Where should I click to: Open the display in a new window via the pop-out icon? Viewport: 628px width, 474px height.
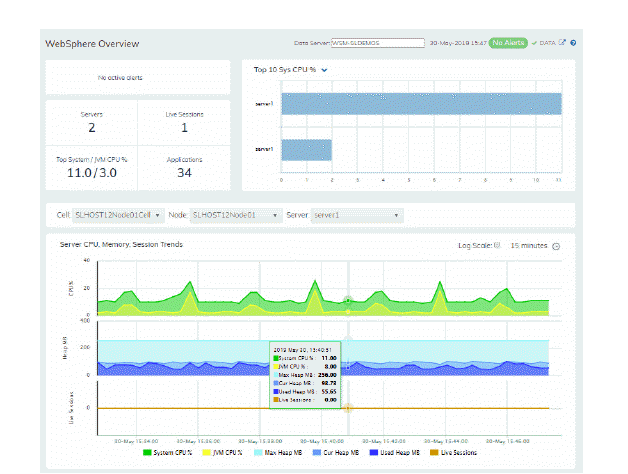tap(562, 42)
